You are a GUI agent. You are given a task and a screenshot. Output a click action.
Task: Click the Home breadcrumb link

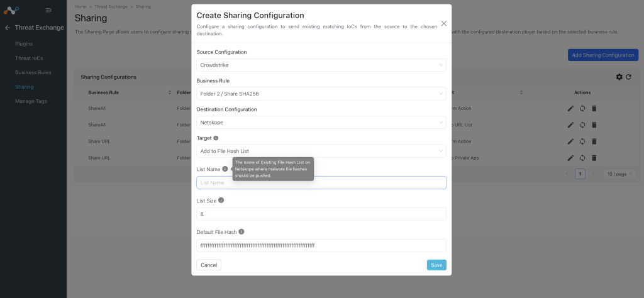click(x=80, y=6)
